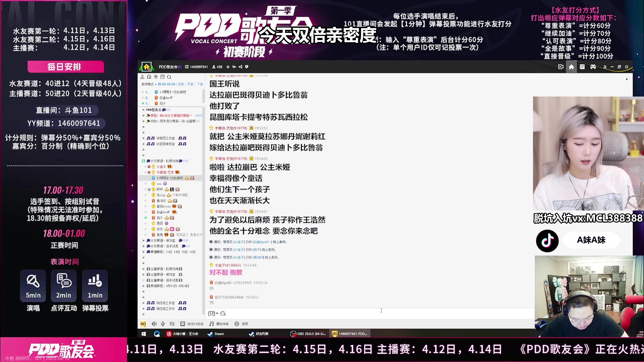The height and width of the screenshot is (362, 644).
Task: Open OBS 29.0.0 from the taskbar
Action: point(308,334)
